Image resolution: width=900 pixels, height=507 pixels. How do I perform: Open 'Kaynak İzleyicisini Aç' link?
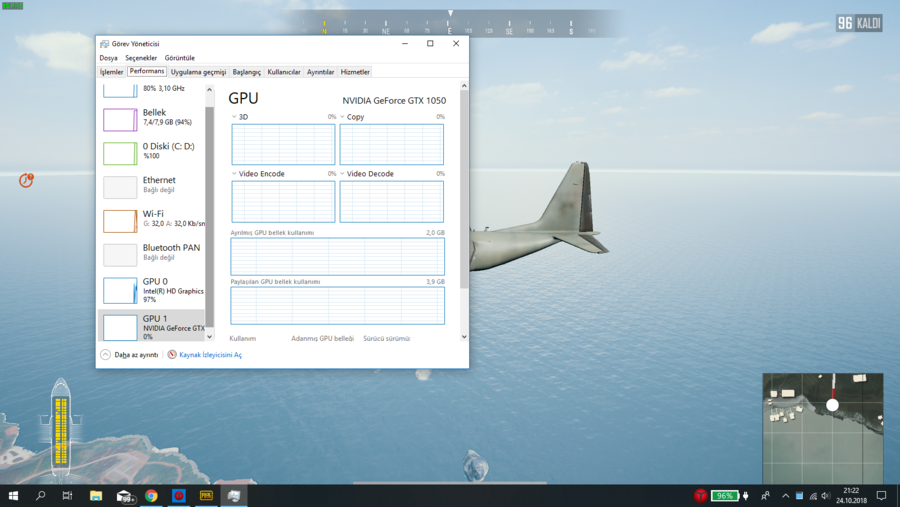(211, 355)
